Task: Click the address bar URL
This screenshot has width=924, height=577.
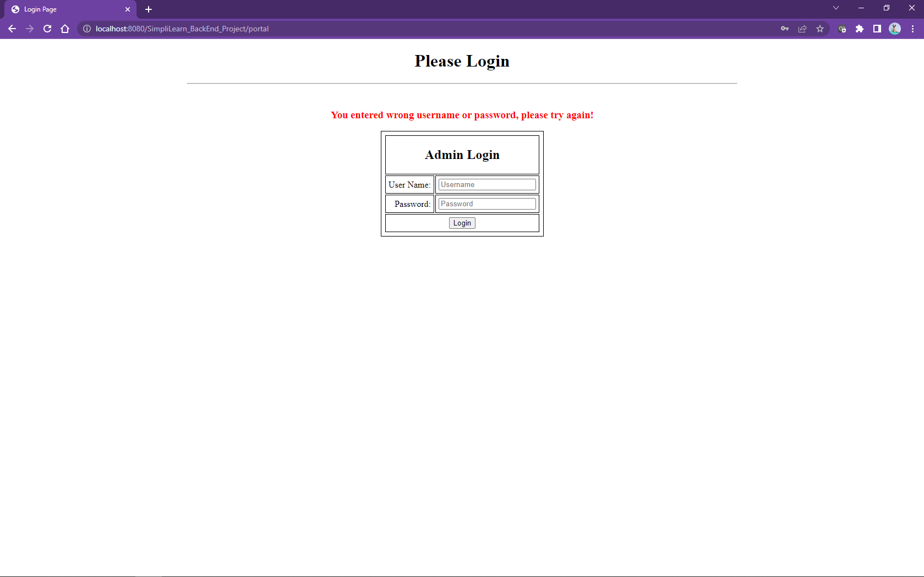Action: click(182, 29)
